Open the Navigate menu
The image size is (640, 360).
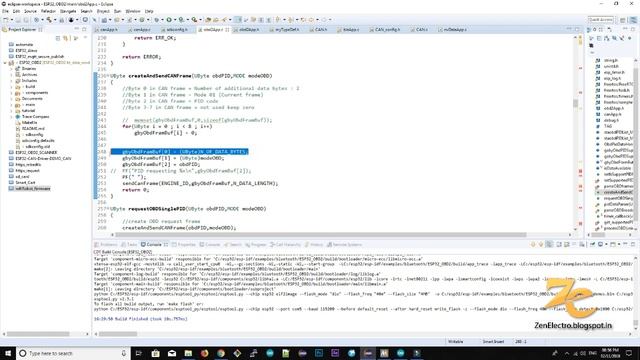tap(68, 11)
